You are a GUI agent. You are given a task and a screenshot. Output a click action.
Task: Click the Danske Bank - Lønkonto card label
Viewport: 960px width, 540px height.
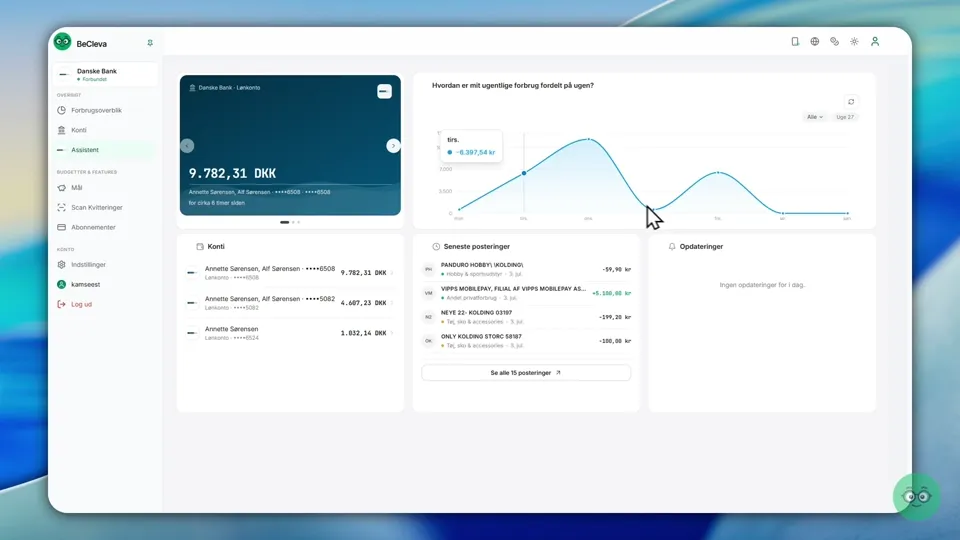tap(229, 88)
